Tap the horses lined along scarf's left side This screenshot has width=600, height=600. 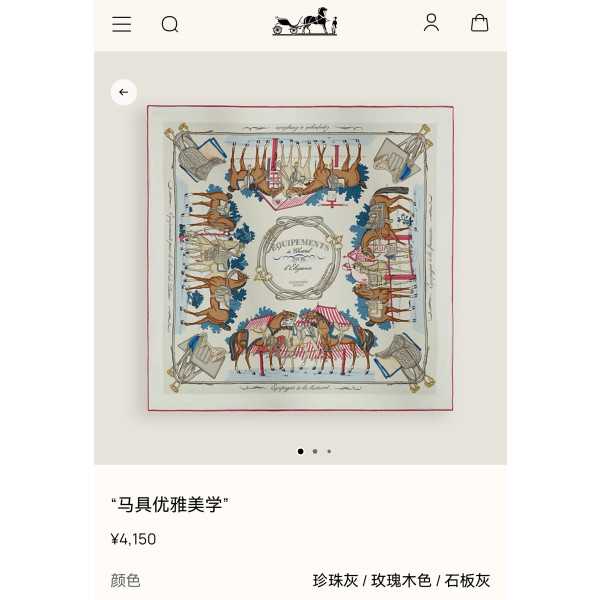[x=213, y=260]
